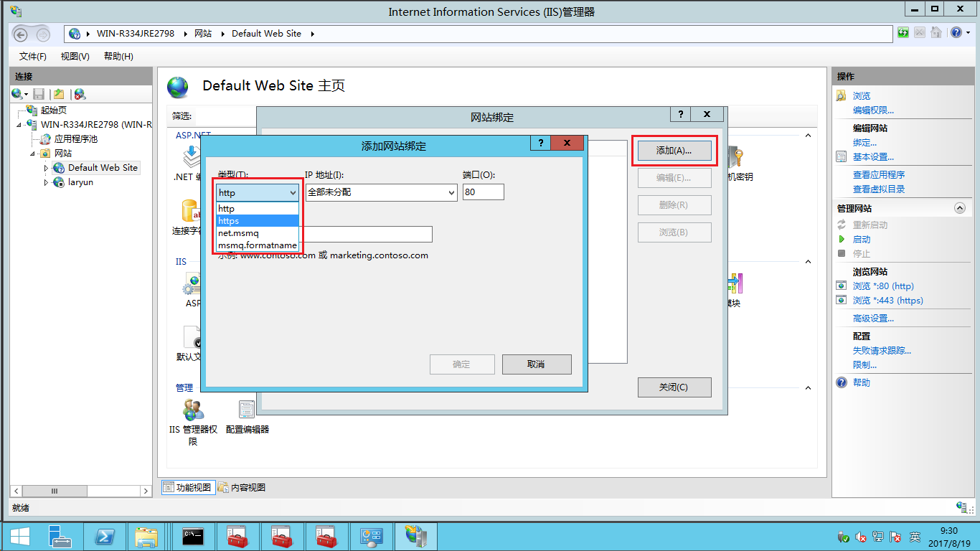980x551 pixels.
Task: Open the 文件(F) menu
Action: pyautogui.click(x=33, y=56)
